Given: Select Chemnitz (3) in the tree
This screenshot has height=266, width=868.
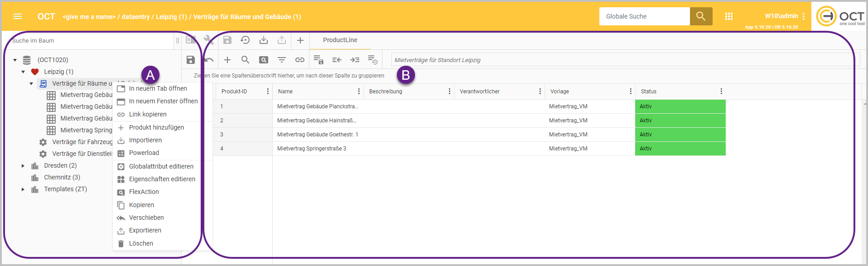Looking at the screenshot, I should [62, 177].
